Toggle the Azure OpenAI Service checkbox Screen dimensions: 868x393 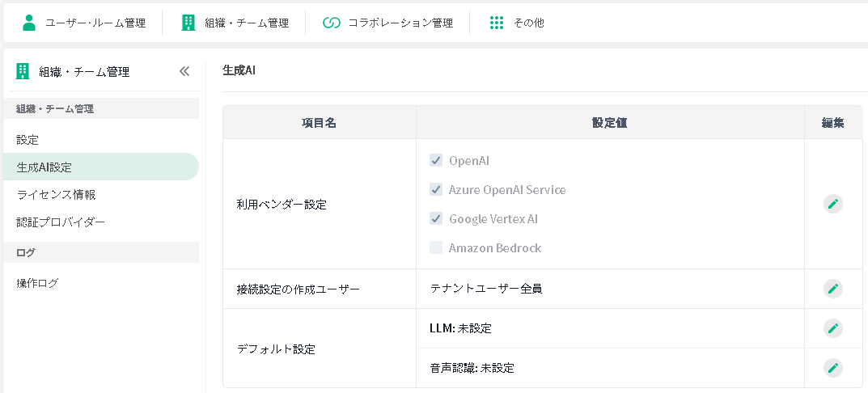pyautogui.click(x=436, y=189)
